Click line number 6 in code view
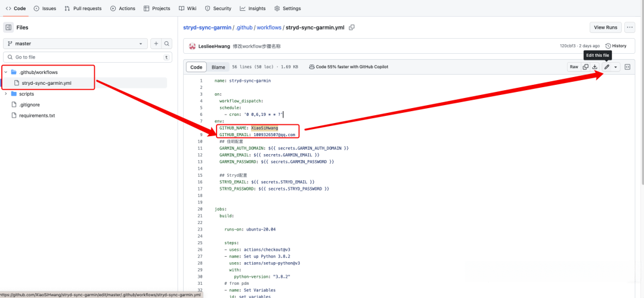 point(202,115)
